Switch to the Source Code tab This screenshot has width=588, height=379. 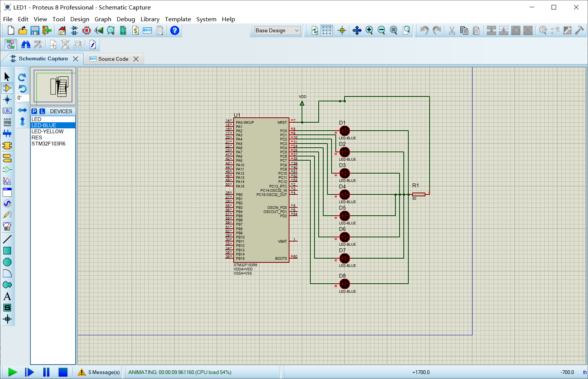tap(112, 59)
